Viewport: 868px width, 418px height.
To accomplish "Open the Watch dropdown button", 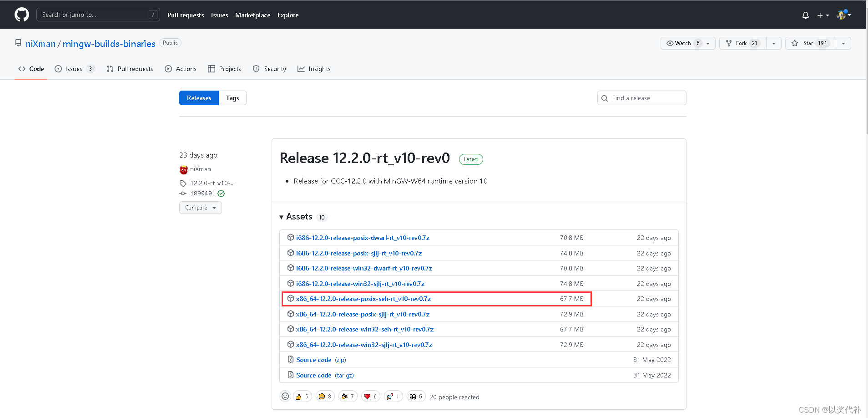I will coord(688,43).
